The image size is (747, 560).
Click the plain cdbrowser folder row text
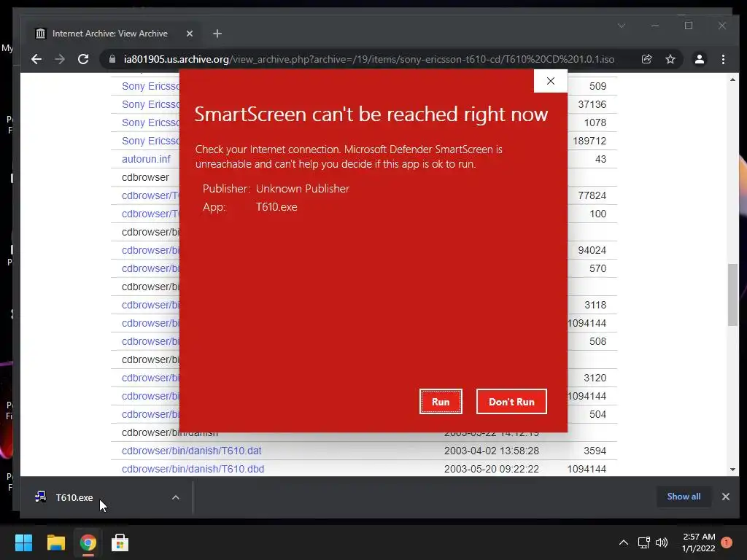tap(145, 177)
